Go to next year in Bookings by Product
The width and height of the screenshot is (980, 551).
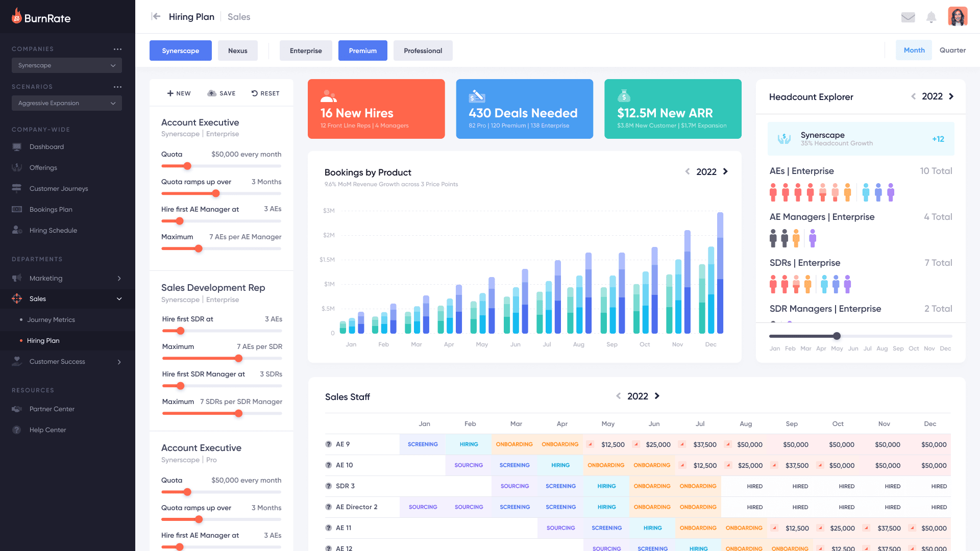[725, 172]
